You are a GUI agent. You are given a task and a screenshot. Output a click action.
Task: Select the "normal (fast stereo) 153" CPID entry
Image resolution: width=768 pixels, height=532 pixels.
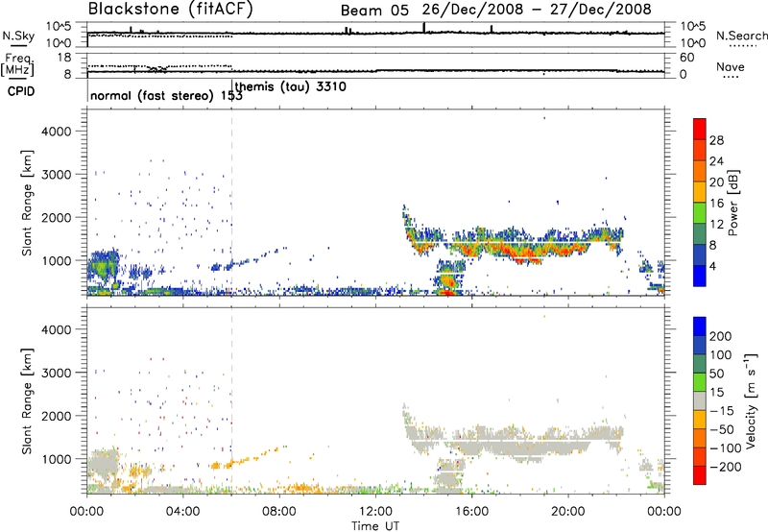tap(166, 96)
